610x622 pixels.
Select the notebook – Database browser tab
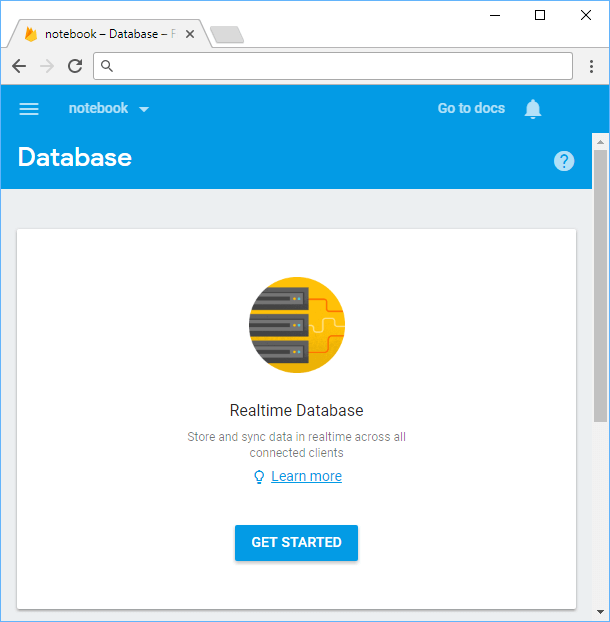point(110,34)
